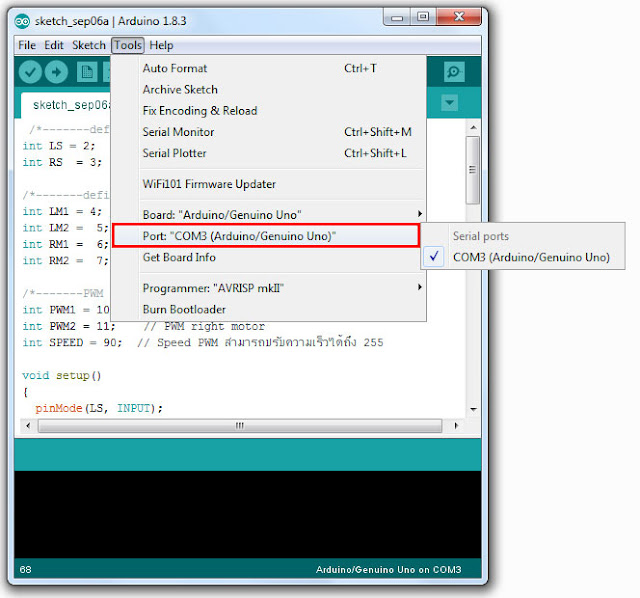Click the 'int RM2 = 7;' line
This screenshot has height=598, width=640.
[x=66, y=260]
